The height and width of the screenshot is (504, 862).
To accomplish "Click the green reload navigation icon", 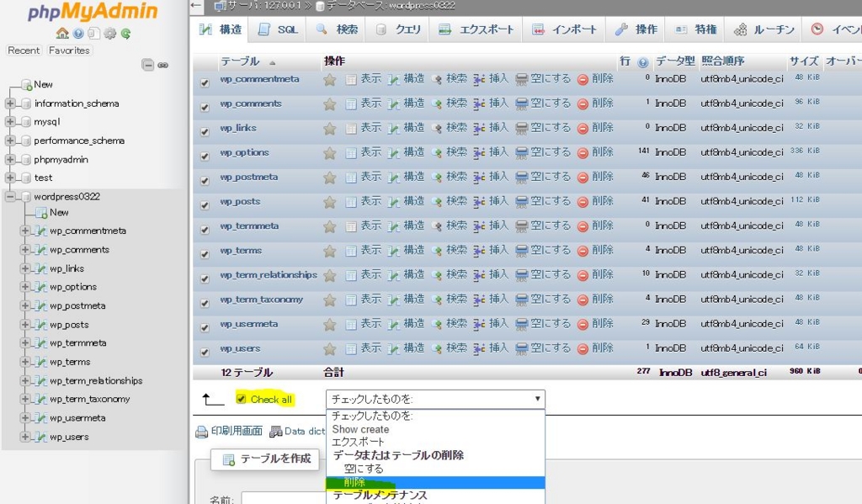I will 125,34.
